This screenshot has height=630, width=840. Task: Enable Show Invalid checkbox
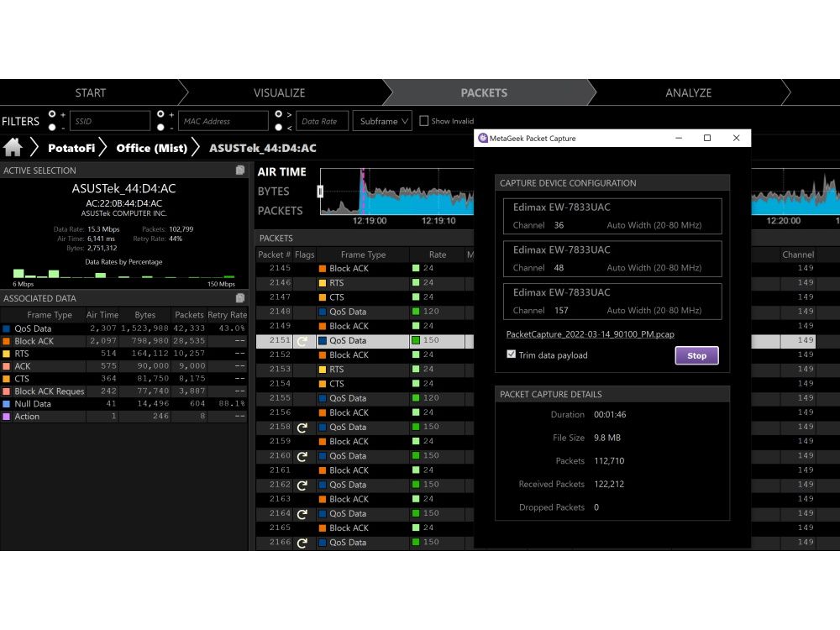click(x=423, y=120)
